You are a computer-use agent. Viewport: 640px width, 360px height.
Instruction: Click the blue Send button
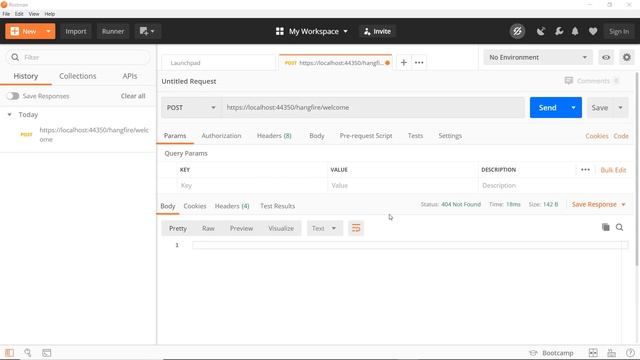click(x=547, y=108)
